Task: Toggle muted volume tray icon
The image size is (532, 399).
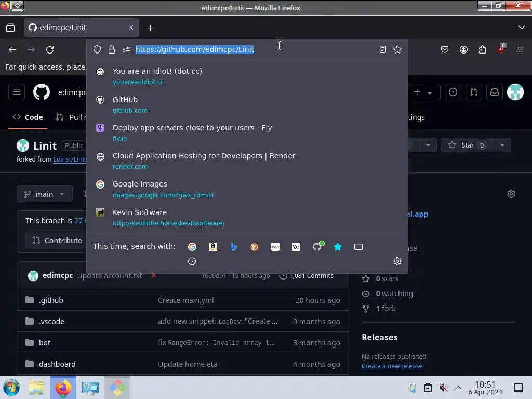Action: coord(443,388)
